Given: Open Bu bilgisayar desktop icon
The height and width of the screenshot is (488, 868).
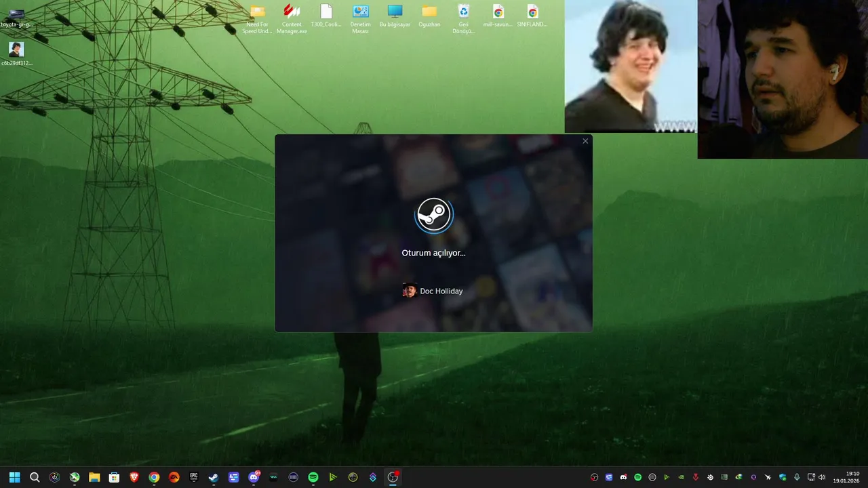Looking at the screenshot, I should pos(395,16).
